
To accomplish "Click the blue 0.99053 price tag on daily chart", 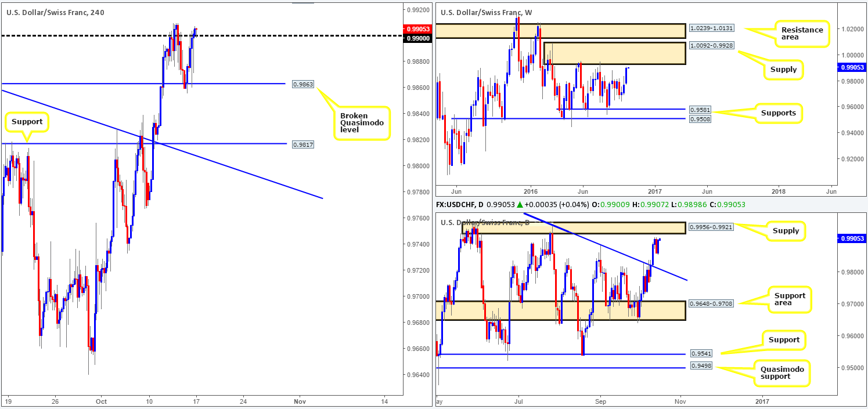I will click(x=852, y=238).
